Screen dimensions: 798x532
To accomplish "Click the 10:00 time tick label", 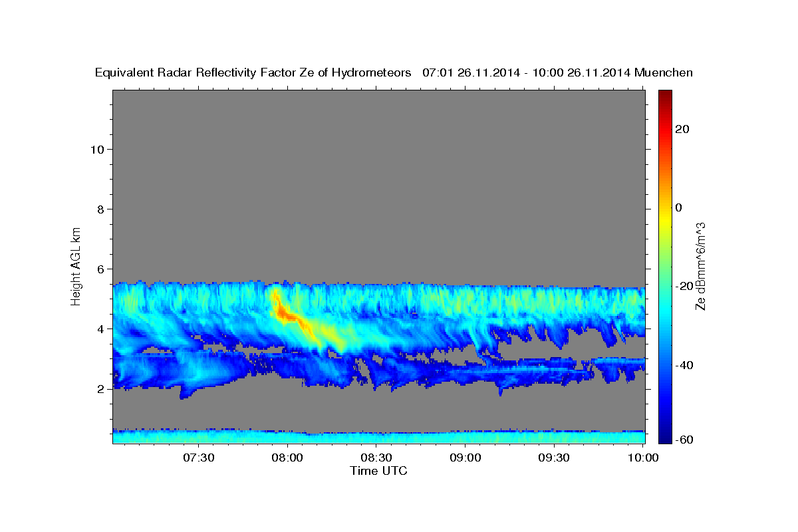I will [643, 458].
